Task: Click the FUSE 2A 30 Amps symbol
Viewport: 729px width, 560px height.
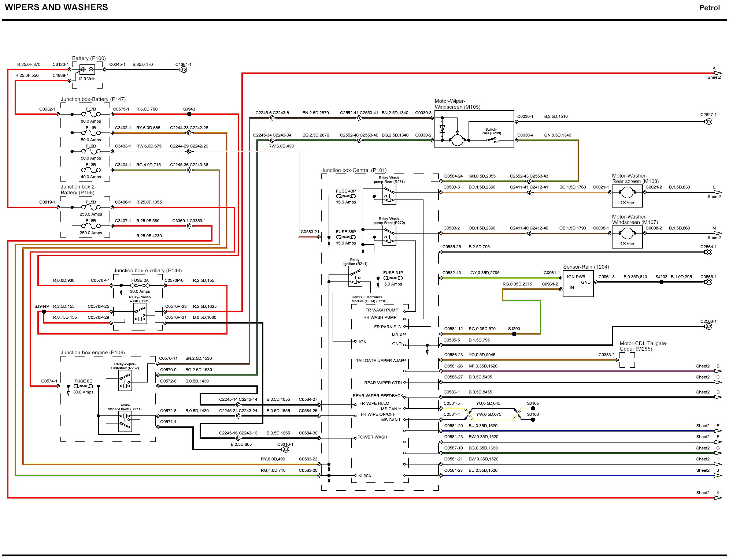Action: [140, 285]
